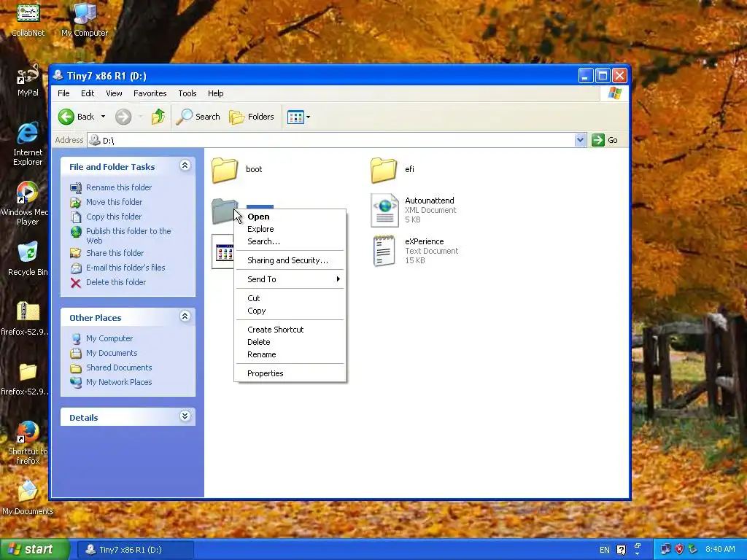The width and height of the screenshot is (747, 560).
Task: Go to Shared Documents link
Action: tap(119, 367)
